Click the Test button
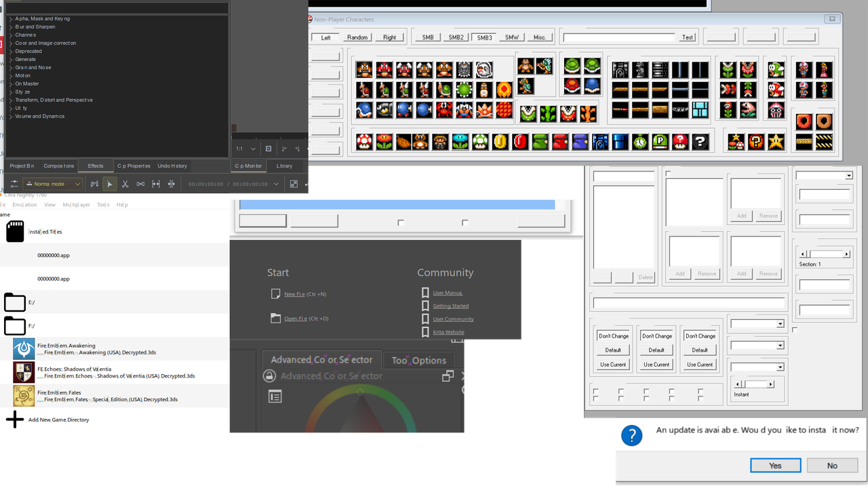 tap(688, 37)
